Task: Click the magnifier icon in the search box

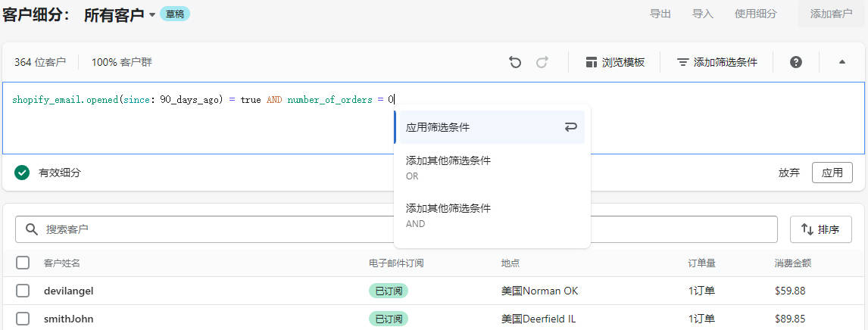Action: point(32,229)
